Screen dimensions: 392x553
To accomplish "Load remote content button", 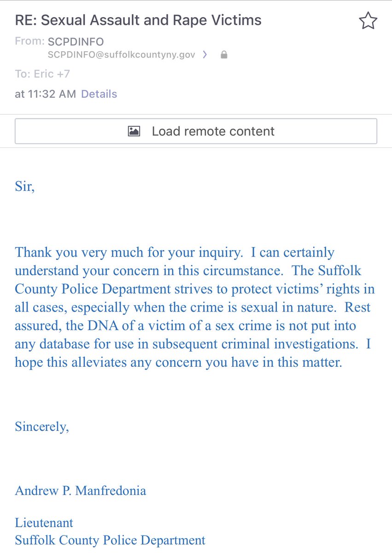I will coord(196,131).
